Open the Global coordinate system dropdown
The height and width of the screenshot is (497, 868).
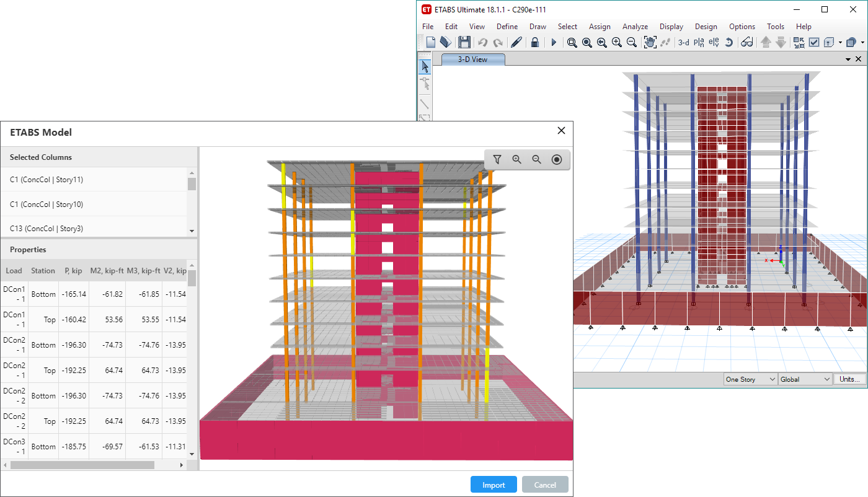805,379
